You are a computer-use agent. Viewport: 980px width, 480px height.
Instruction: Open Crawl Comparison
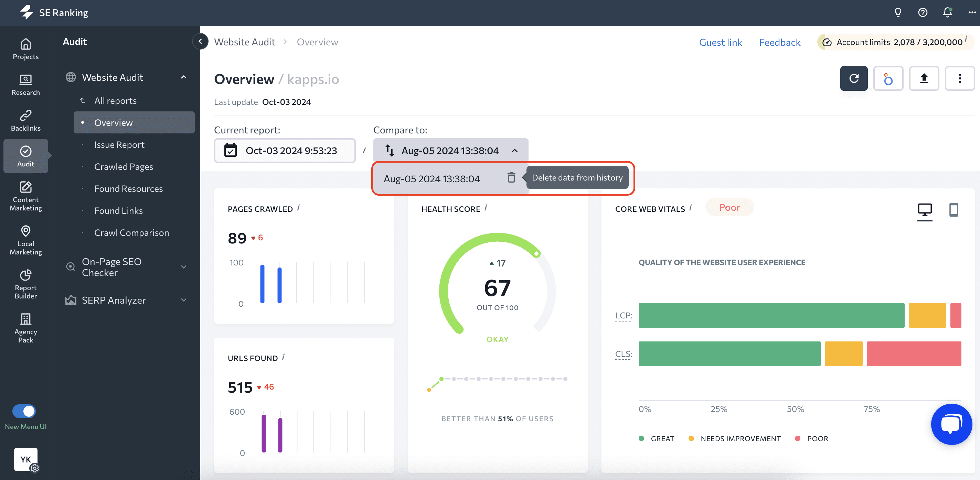(131, 232)
